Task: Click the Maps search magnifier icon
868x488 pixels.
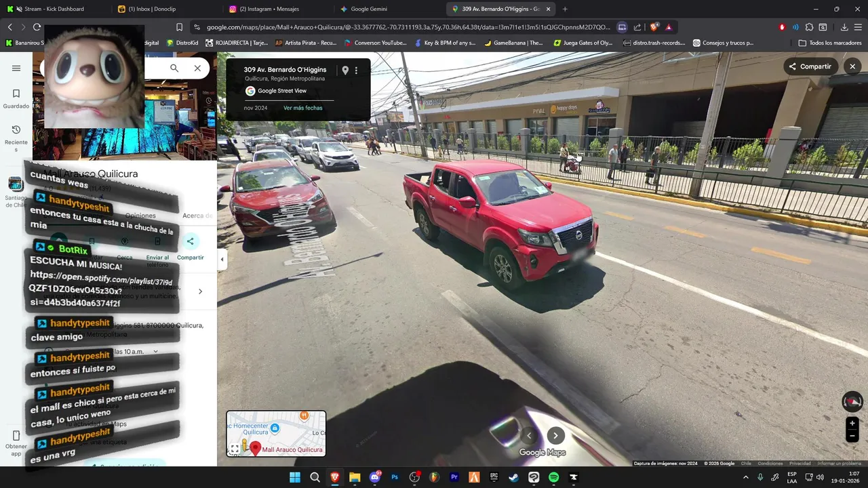Action: 174,68
